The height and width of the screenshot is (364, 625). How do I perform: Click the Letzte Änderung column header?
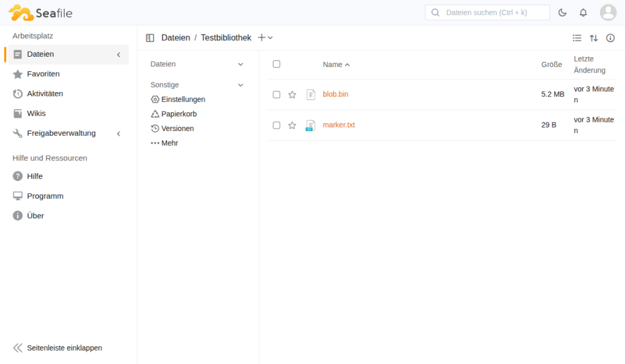pos(590,65)
